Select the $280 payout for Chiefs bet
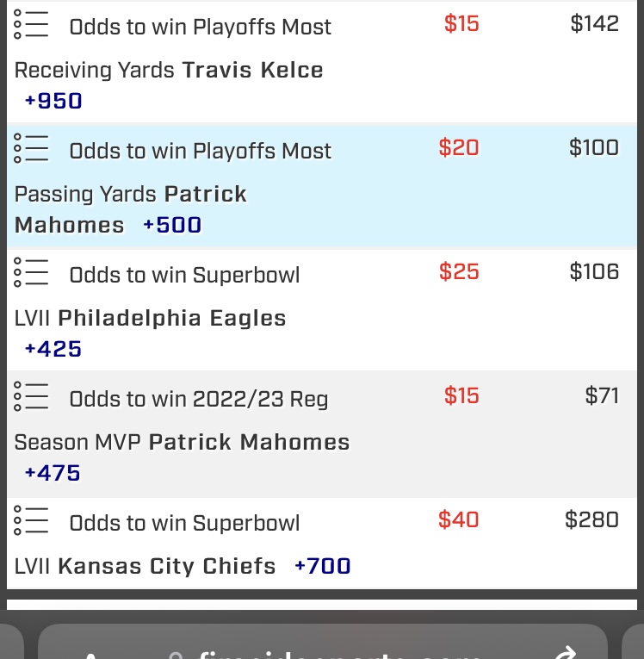Viewport: 644px width, 659px height. tap(591, 519)
